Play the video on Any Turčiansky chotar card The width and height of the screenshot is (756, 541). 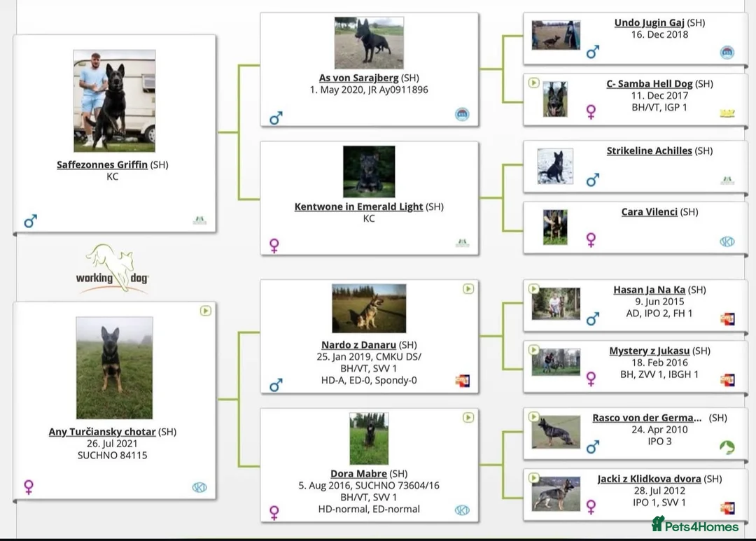(x=205, y=311)
